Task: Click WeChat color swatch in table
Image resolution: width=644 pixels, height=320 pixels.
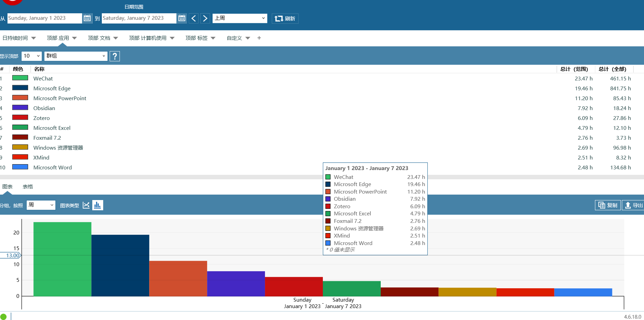Action: tap(20, 78)
